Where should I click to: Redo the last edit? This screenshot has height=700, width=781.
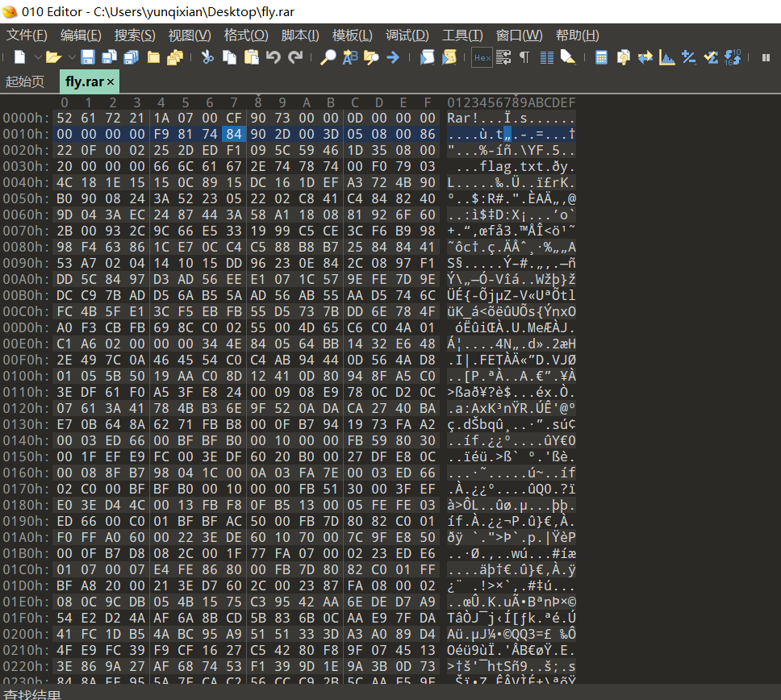[295, 58]
